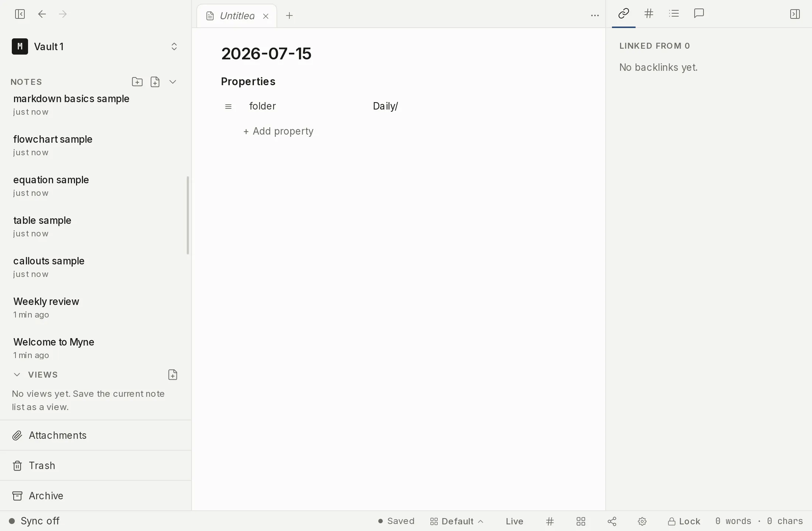Switch to the outline list tab

674,14
